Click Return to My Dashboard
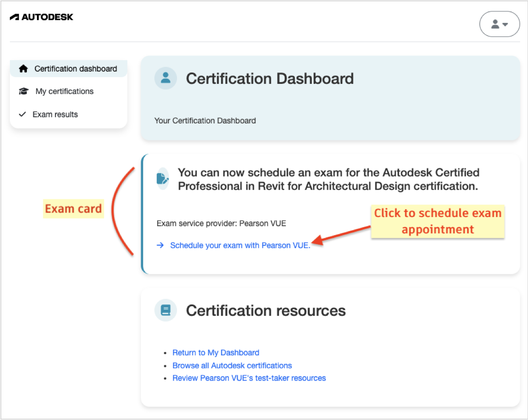The image size is (528, 420). (x=216, y=352)
